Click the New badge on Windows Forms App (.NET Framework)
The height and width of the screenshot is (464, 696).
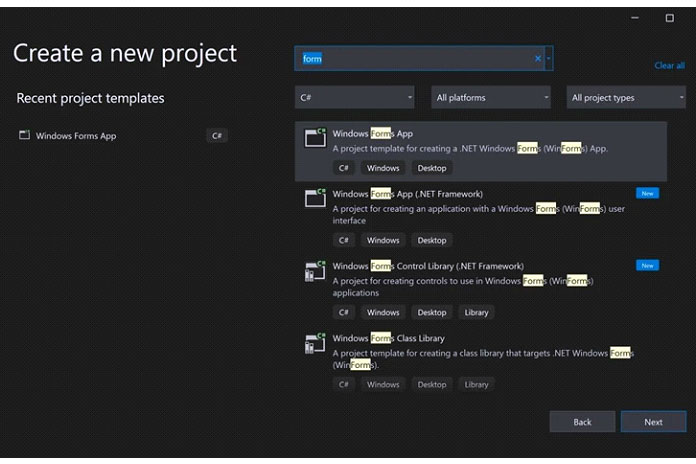[x=647, y=193]
